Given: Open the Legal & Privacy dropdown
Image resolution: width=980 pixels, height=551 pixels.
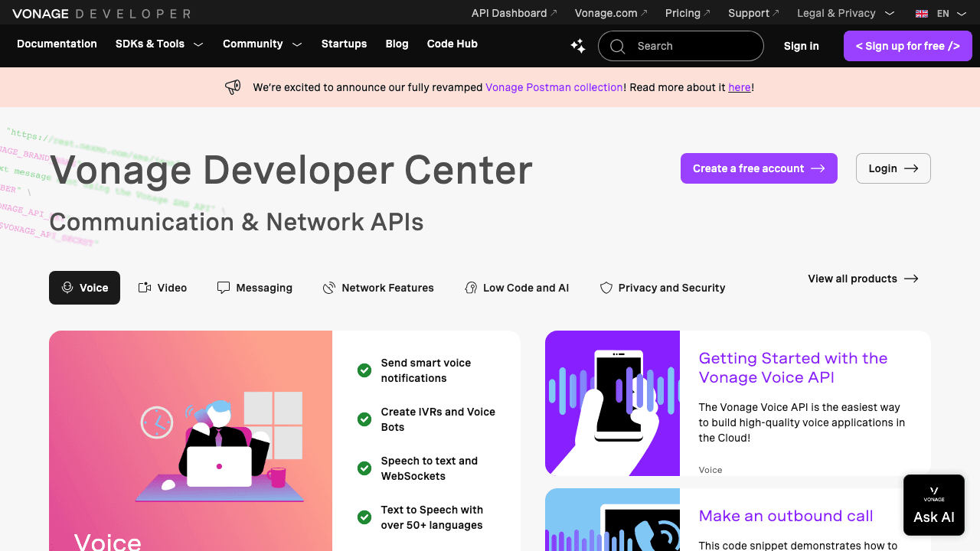Looking at the screenshot, I should [845, 13].
